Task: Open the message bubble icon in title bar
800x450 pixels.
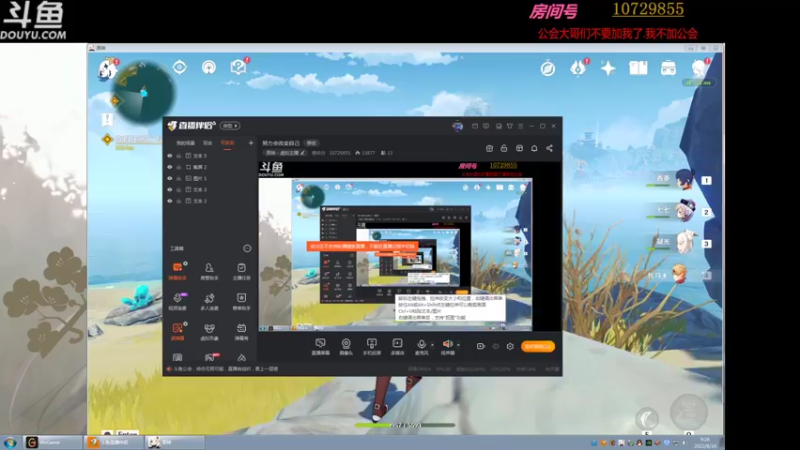Action: (x=486, y=126)
